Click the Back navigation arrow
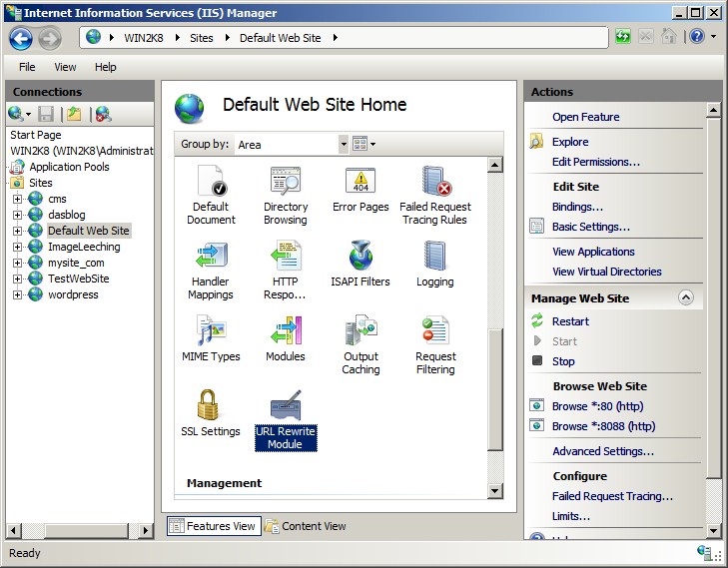728x568 pixels. tap(21, 38)
